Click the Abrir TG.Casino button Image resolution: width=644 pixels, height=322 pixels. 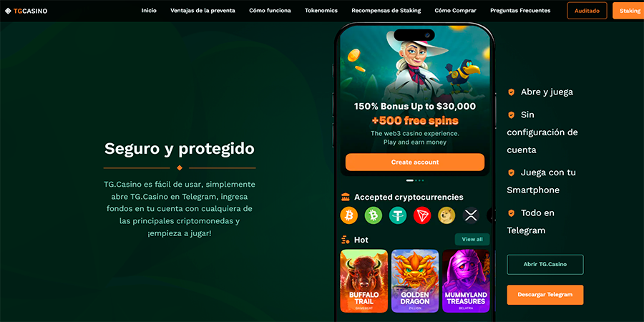point(545,265)
